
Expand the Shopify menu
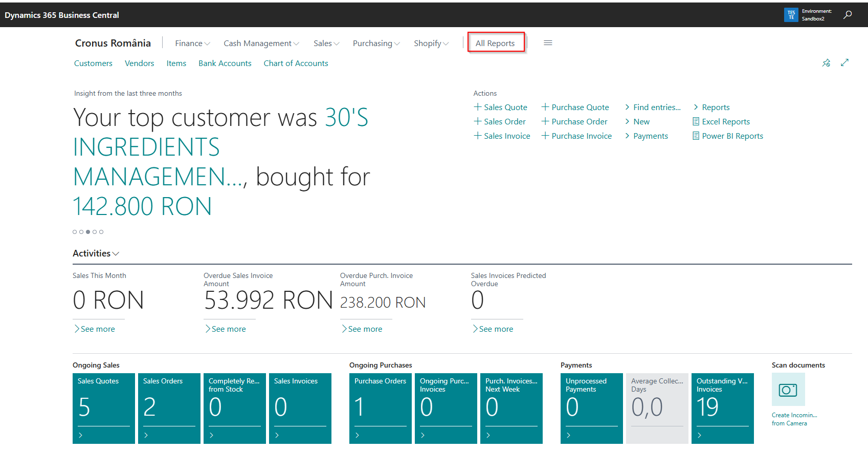(x=431, y=44)
